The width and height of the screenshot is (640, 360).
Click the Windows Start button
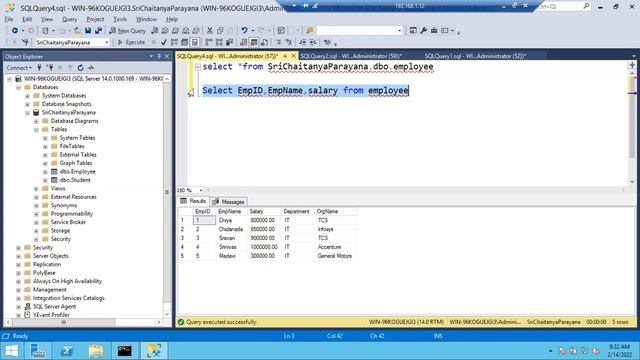11,351
